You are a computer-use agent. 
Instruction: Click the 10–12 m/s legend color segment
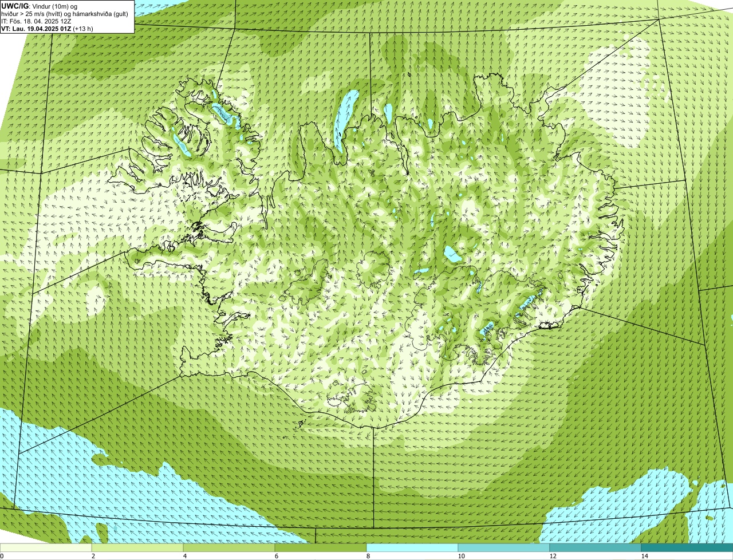(504, 547)
